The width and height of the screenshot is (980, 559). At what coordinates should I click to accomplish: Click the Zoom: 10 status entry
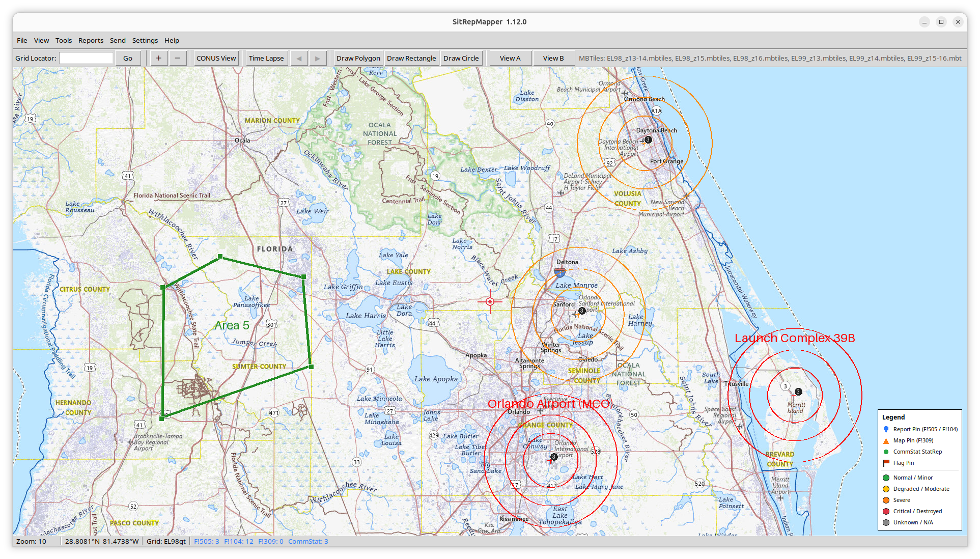[x=31, y=541]
